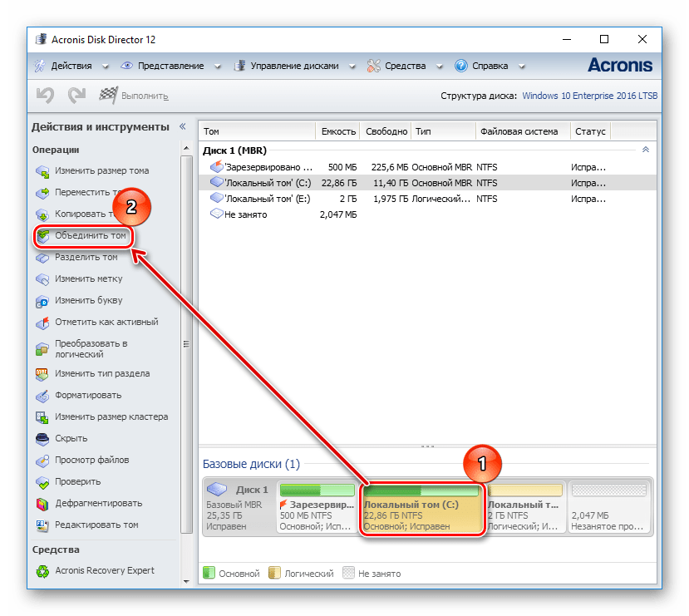Open the Windows 10 Enterprise 2016 LTSB link

click(589, 96)
